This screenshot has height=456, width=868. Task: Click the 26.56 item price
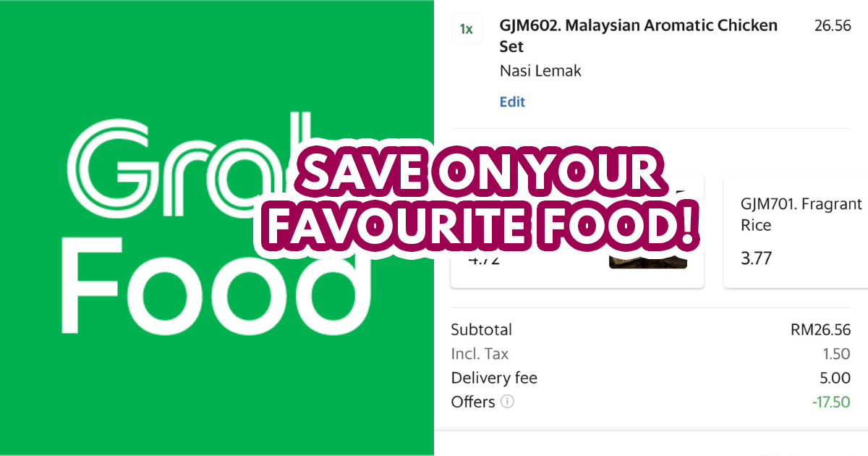click(x=833, y=25)
